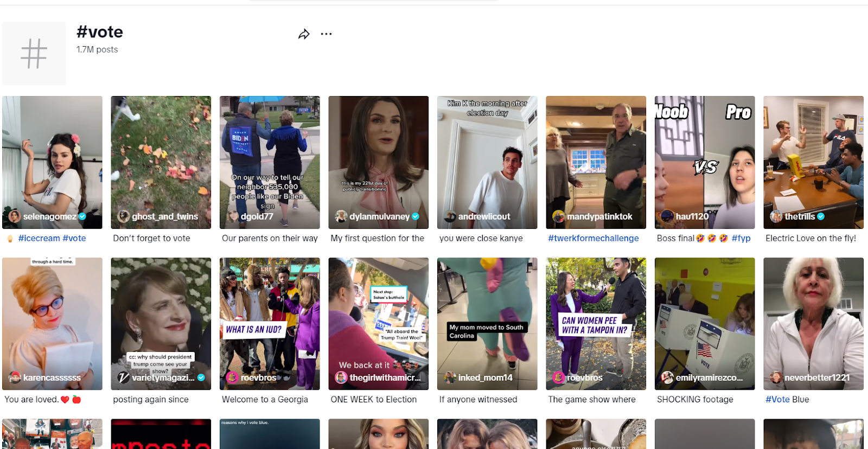Click thegirlwithamicr avatar icon
Viewport: 868px width, 449px height.
(x=341, y=377)
